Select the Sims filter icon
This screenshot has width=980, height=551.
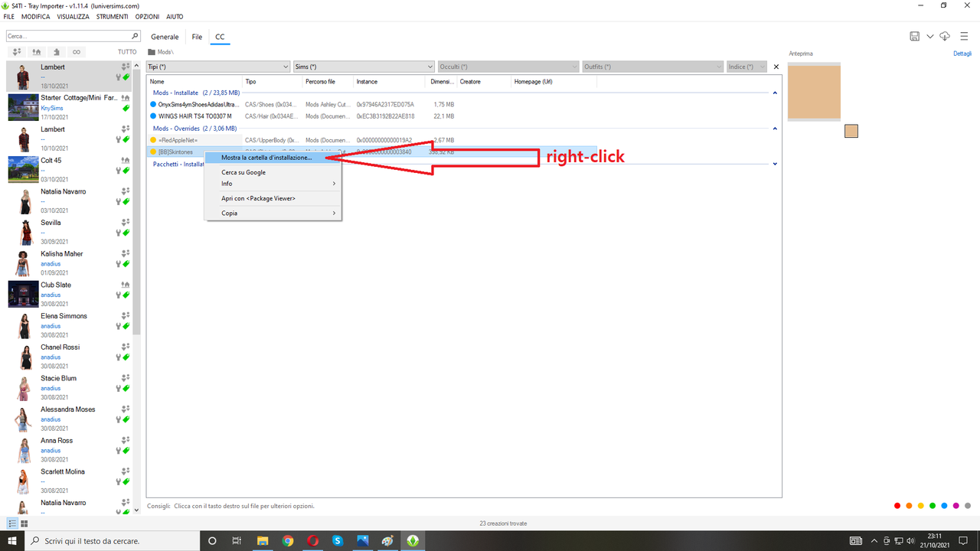click(16, 51)
